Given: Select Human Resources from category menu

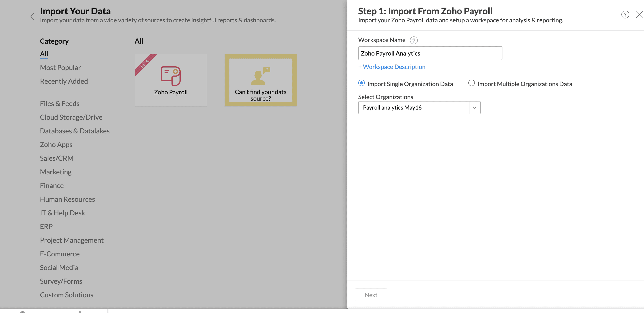Looking at the screenshot, I should (x=67, y=198).
